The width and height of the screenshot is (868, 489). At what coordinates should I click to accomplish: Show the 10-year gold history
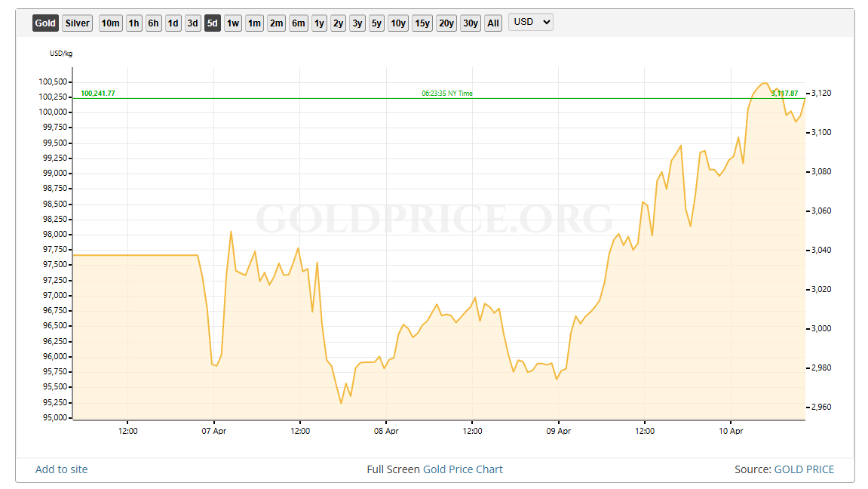[397, 23]
